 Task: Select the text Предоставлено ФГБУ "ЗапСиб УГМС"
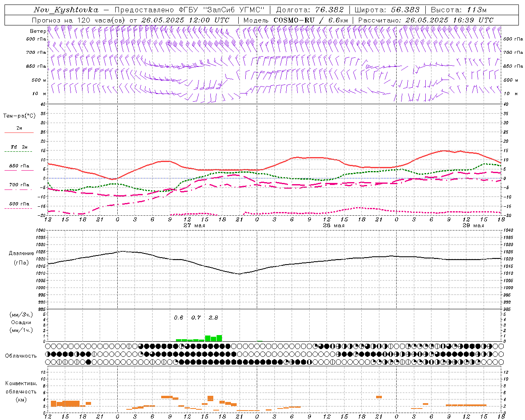pyautogui.click(x=190, y=10)
